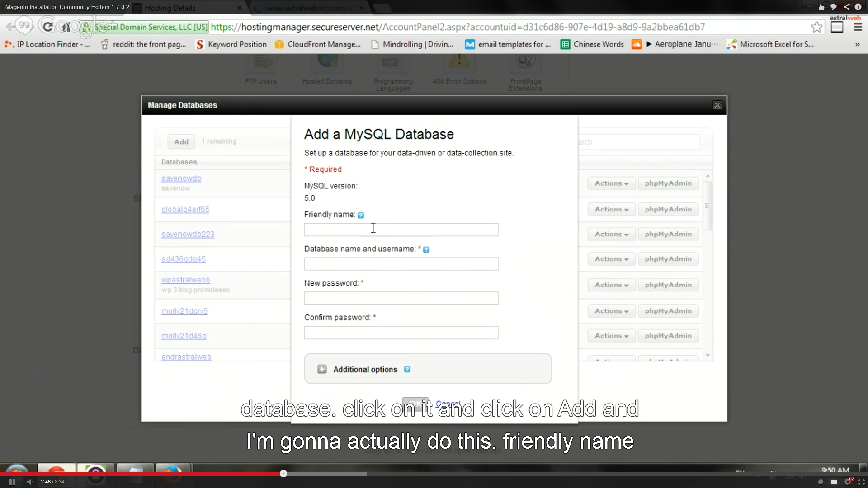Click the Friendly name input field
The width and height of the screenshot is (868, 488).
(401, 230)
